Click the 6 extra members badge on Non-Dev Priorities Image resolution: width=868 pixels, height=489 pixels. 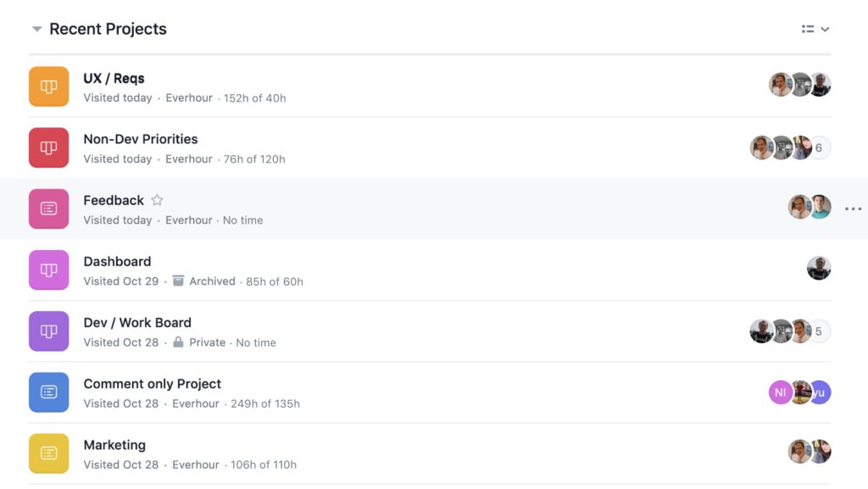tap(819, 147)
